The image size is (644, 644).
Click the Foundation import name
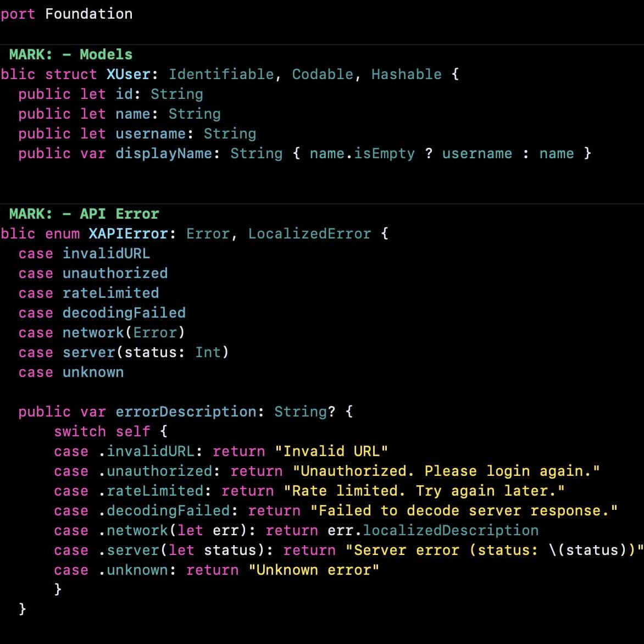coord(88,14)
